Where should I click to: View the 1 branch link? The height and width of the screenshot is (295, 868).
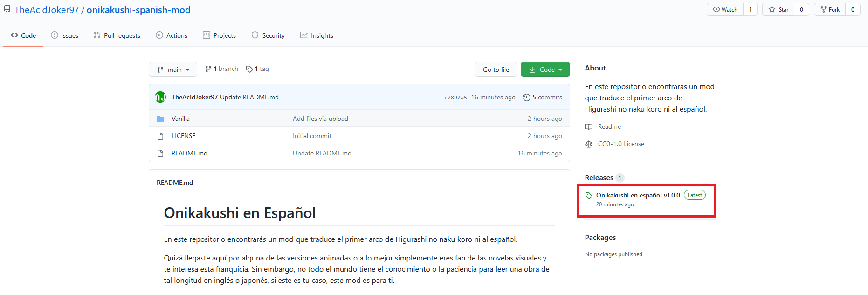221,69
